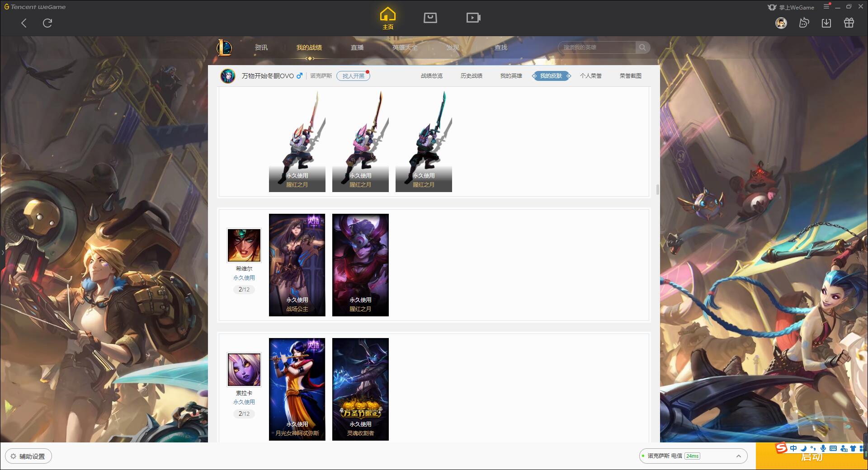
Task: Open the chat messages icon
Action: pos(804,23)
